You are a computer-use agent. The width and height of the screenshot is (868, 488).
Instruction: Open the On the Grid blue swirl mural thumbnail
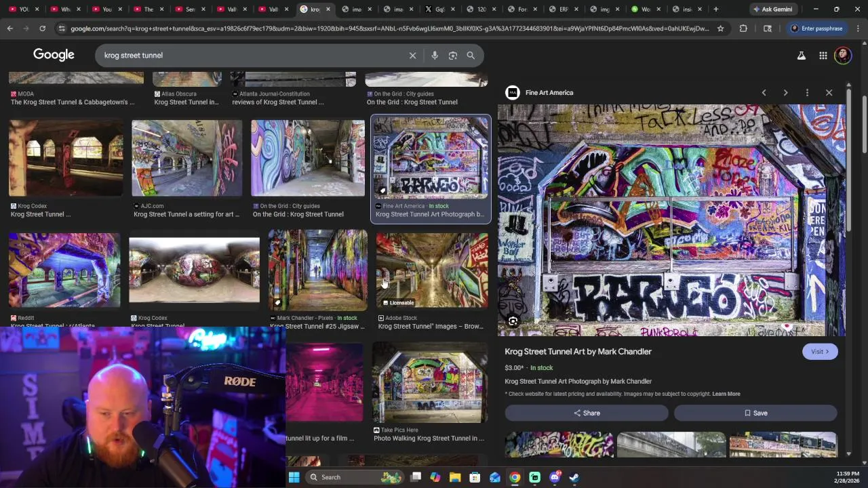[308, 158]
